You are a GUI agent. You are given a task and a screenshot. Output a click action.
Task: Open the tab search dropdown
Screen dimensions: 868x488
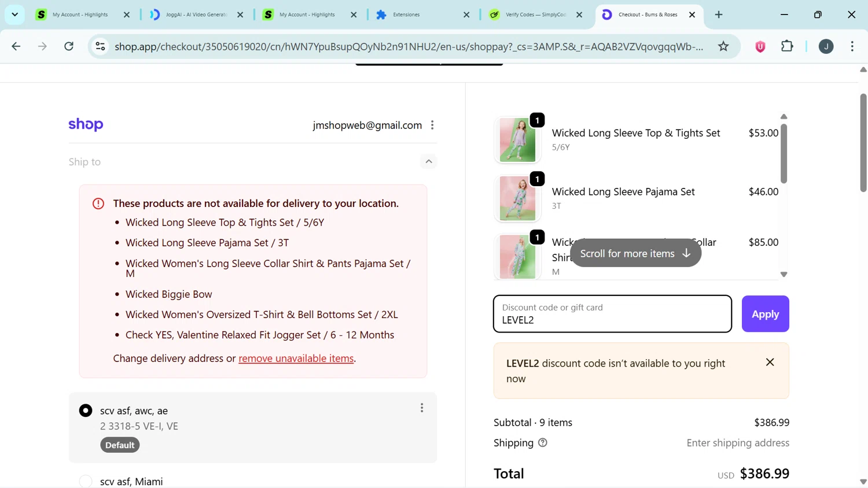14,14
